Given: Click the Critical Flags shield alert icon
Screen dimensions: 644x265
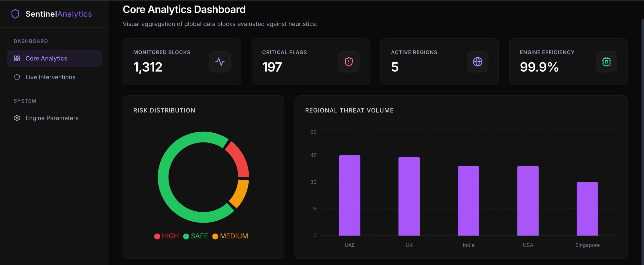Looking at the screenshot, I should 349,62.
